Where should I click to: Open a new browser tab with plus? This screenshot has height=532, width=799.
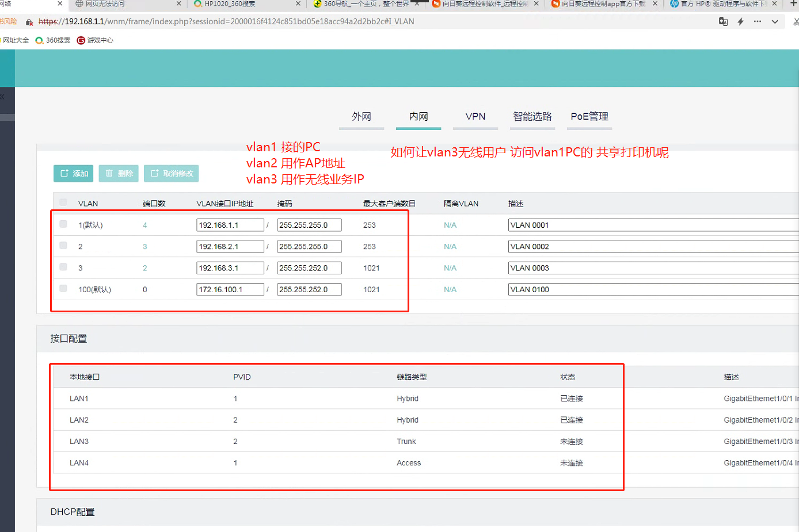793,3
